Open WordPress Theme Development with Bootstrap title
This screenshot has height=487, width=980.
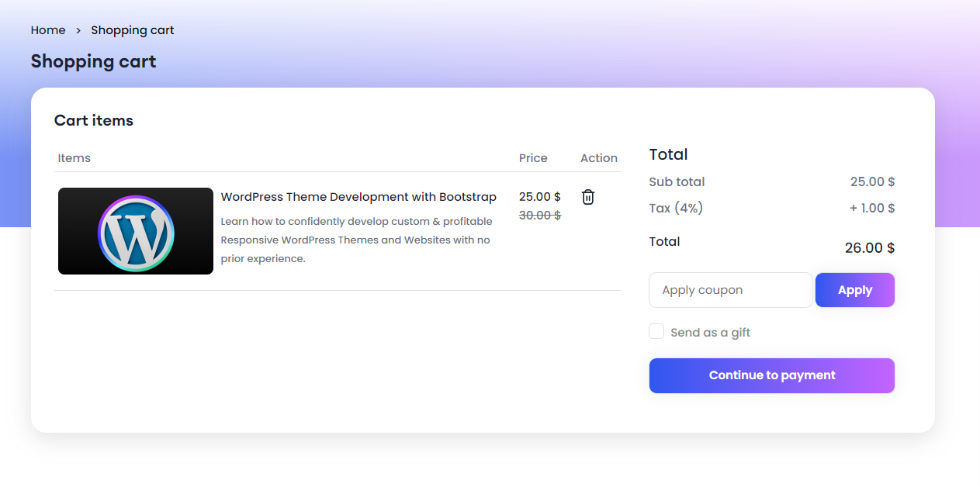pyautogui.click(x=358, y=197)
